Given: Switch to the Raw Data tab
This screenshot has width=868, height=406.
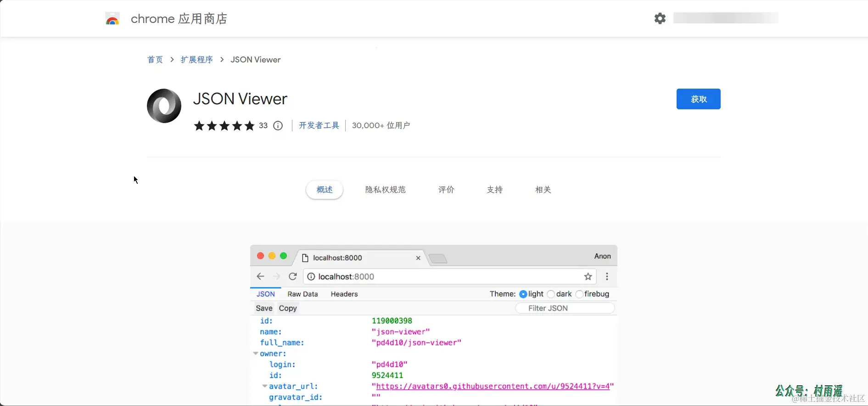Looking at the screenshot, I should pos(302,294).
